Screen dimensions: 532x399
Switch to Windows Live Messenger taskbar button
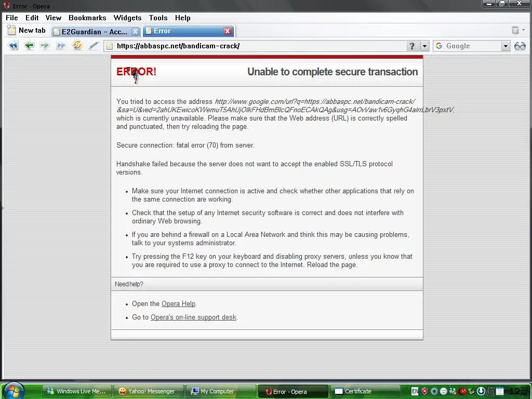coord(77,391)
